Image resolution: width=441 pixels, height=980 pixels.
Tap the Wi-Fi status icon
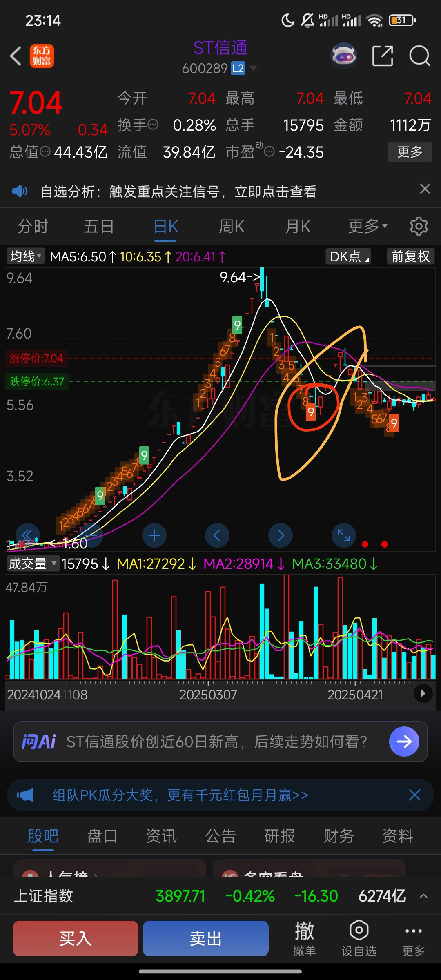pyautogui.click(x=374, y=20)
